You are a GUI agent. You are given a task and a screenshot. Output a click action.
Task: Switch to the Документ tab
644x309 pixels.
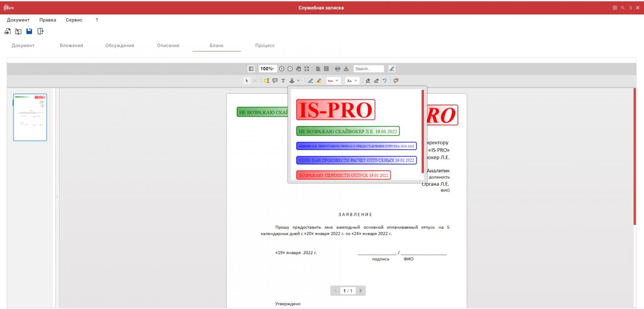(x=23, y=45)
